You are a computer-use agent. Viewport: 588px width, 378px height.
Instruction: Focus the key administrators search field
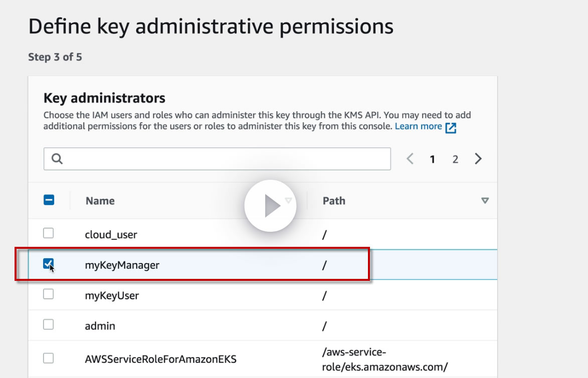pyautogui.click(x=226, y=159)
